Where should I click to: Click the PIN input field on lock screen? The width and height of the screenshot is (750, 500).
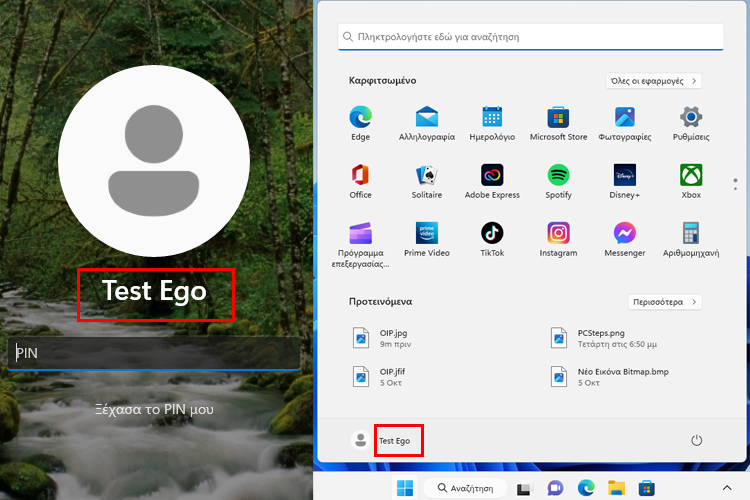tap(154, 353)
